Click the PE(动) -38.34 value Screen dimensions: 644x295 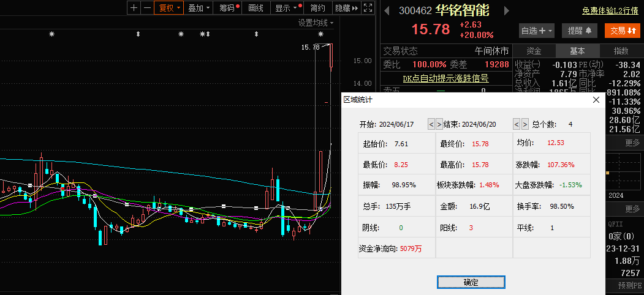pos(627,65)
